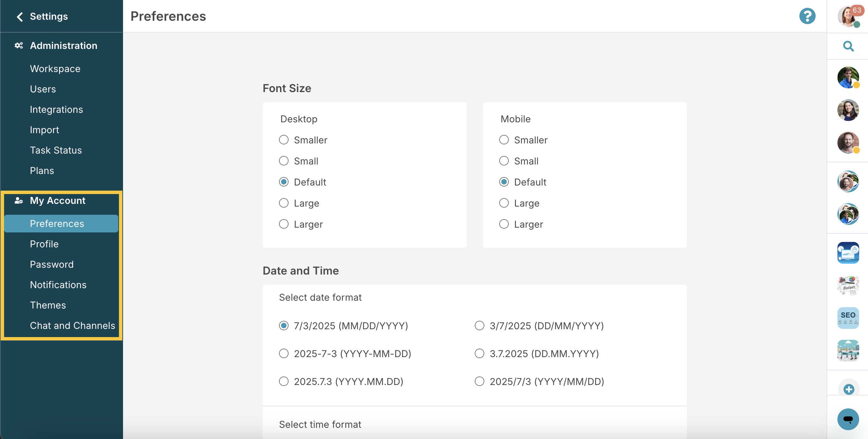868x439 pixels.
Task: Open the user avatar with 63 badge
Action: 849,16
